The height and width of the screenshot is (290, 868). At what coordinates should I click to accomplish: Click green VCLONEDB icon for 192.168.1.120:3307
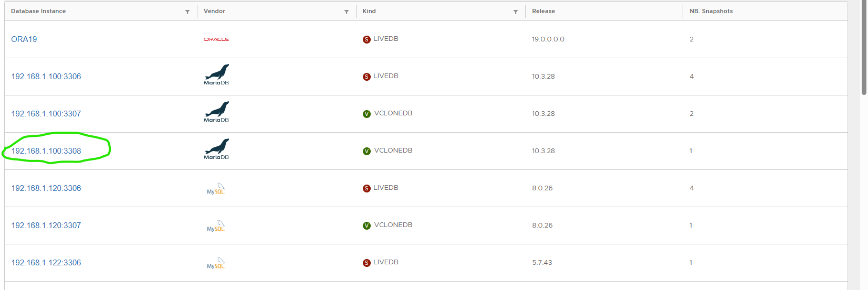(x=367, y=225)
